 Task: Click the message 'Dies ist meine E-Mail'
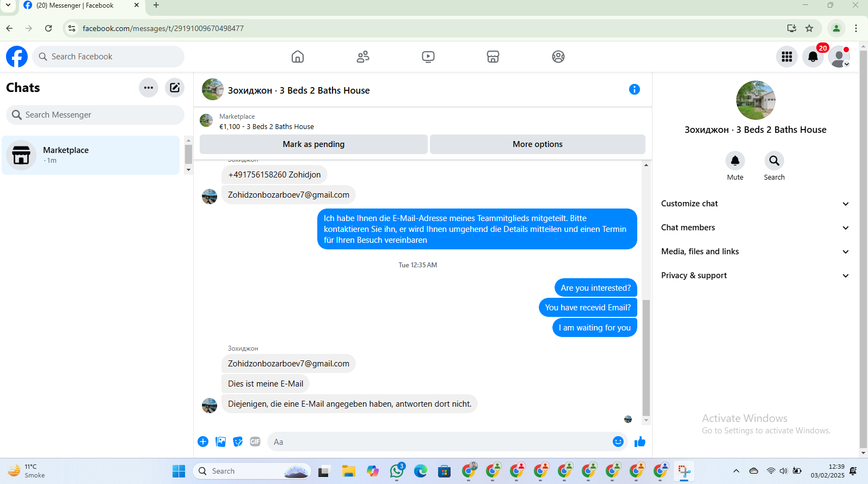[x=266, y=384]
